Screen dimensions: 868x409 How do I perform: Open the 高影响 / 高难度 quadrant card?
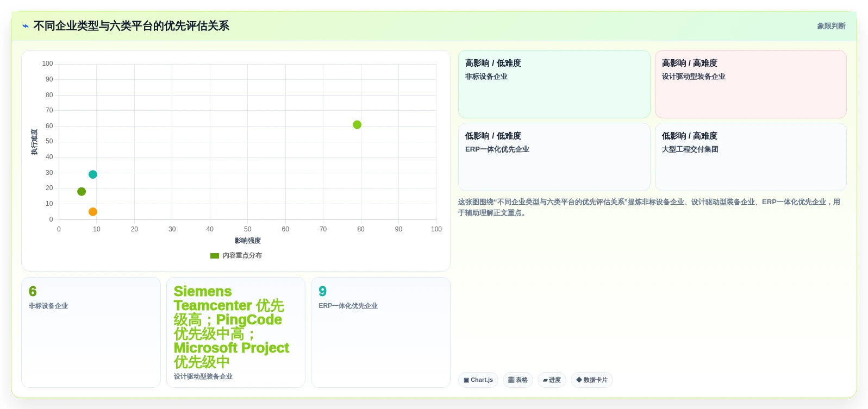[x=751, y=84]
